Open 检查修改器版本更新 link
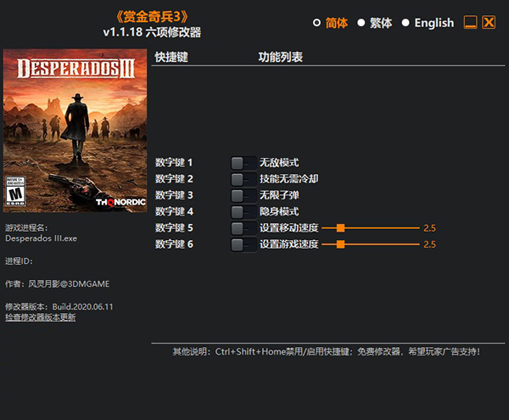The height and width of the screenshot is (420, 509). 41,317
